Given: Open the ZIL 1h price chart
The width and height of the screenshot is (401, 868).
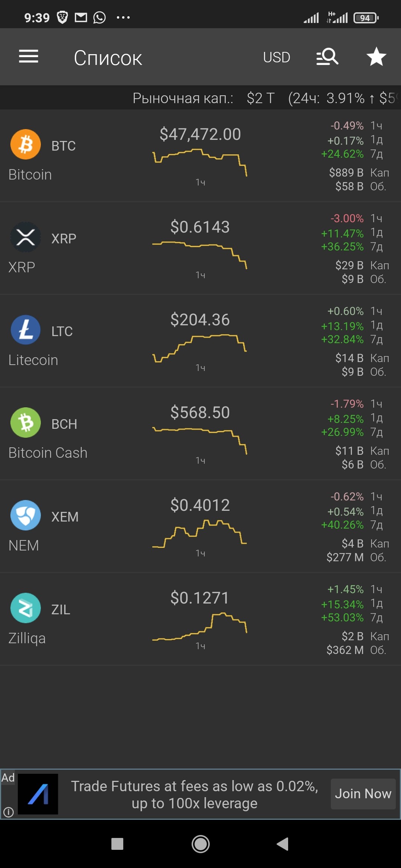Looking at the screenshot, I should (200, 626).
